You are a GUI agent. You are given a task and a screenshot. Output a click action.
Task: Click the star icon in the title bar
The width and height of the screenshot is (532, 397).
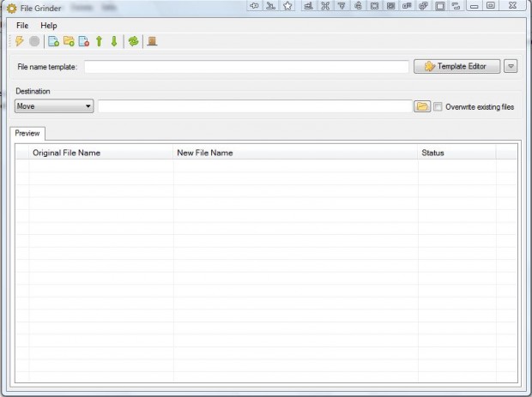tap(287, 6)
